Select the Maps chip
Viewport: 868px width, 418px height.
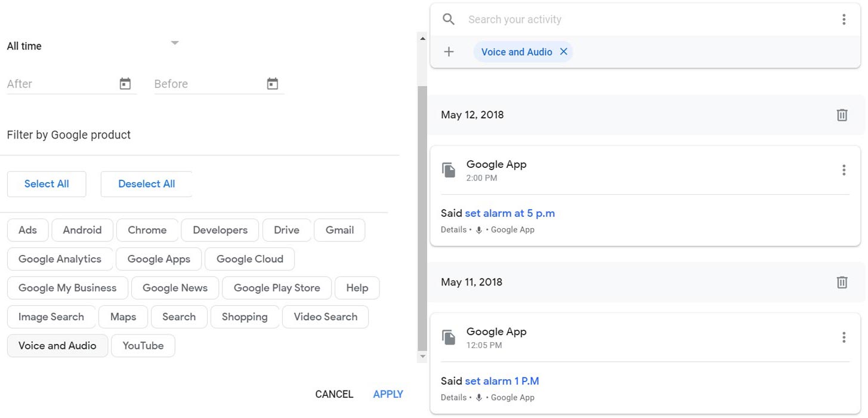pos(123,317)
